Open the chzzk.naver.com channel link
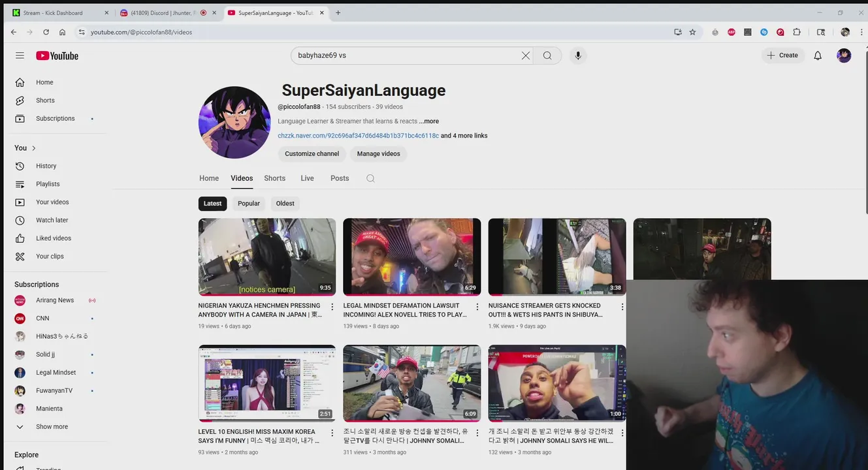The width and height of the screenshot is (868, 470). (x=358, y=136)
